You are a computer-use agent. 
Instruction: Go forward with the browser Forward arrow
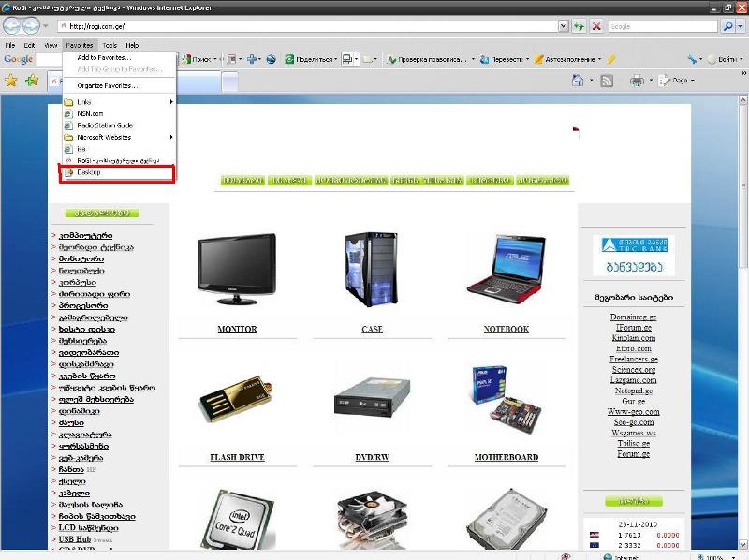click(31, 26)
